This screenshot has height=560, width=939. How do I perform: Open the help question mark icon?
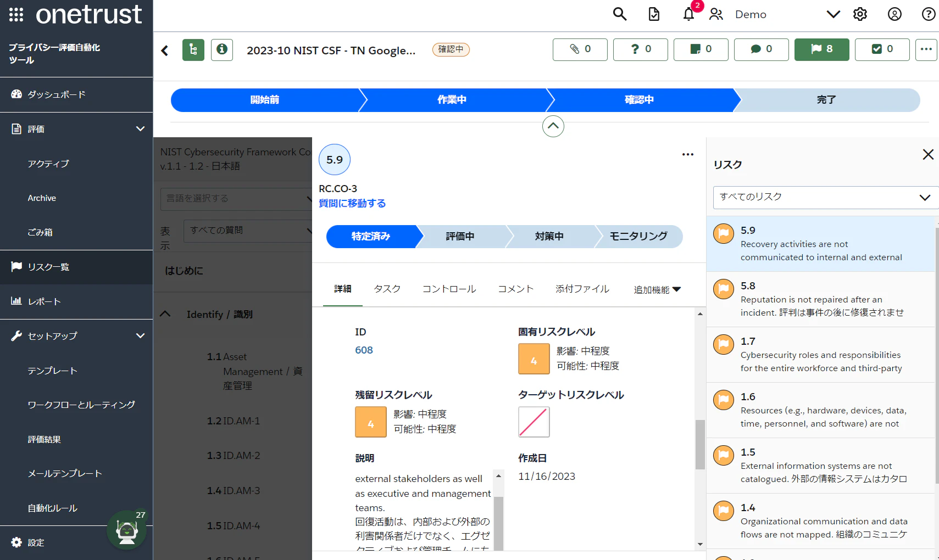click(x=929, y=14)
